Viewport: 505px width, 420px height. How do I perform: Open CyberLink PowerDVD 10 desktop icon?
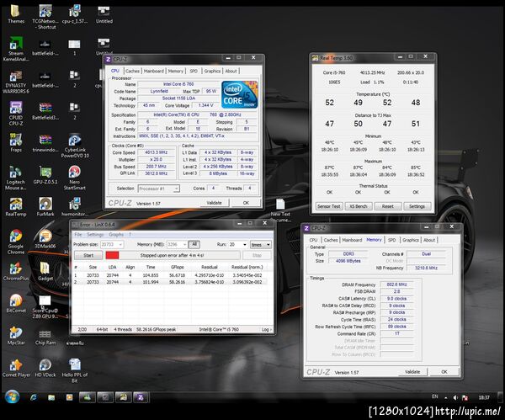pyautogui.click(x=75, y=146)
